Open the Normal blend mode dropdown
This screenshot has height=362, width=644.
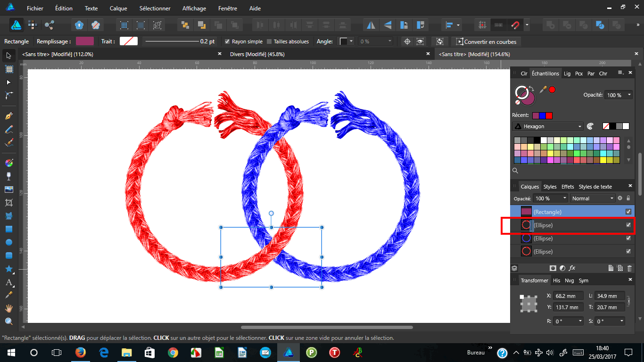593,198
